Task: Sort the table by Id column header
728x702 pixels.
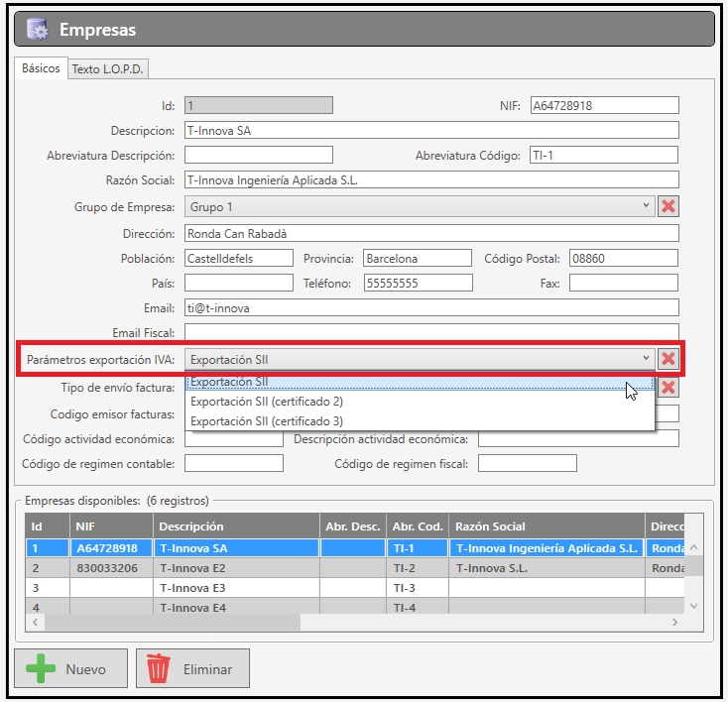Action: click(x=48, y=526)
